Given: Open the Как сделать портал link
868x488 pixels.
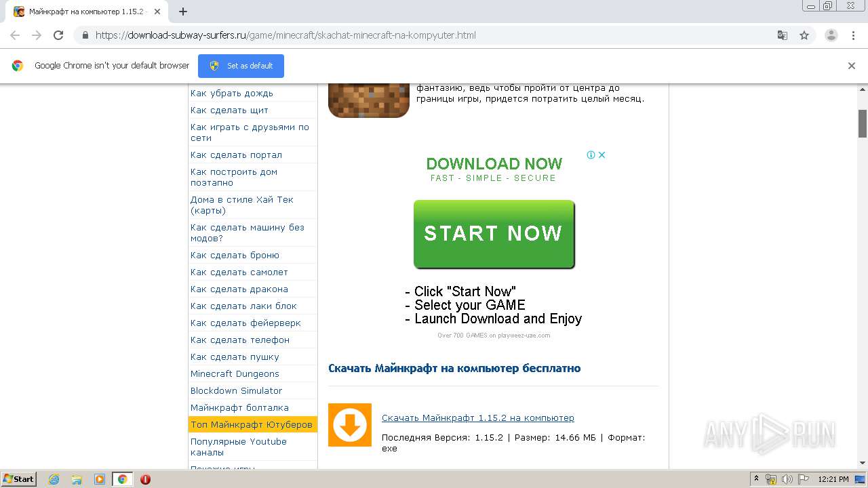Looking at the screenshot, I should pyautogui.click(x=236, y=155).
